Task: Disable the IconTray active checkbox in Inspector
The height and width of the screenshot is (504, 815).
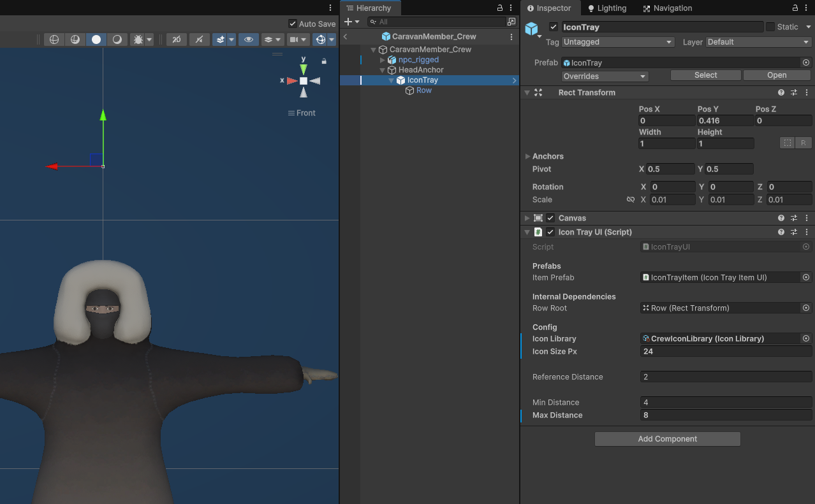Action: pyautogui.click(x=553, y=27)
